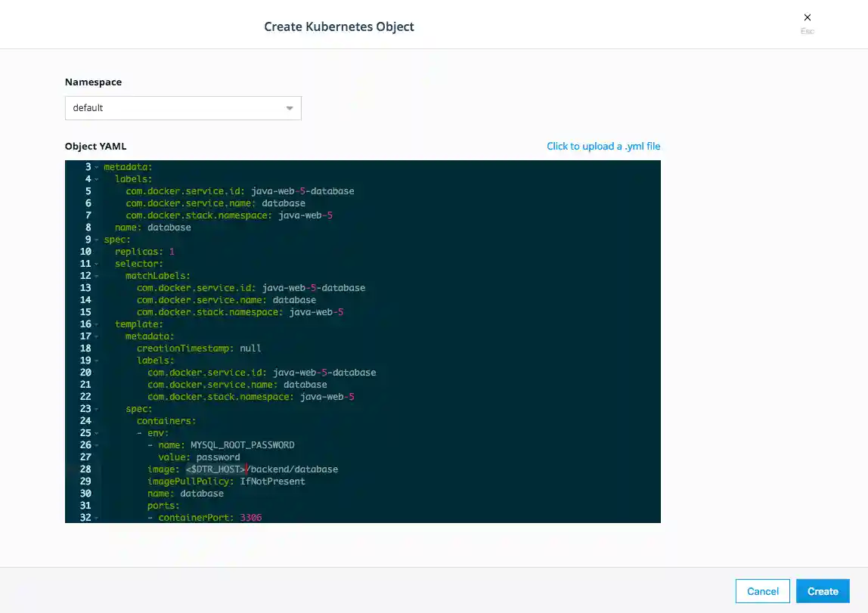Click the blue Create button

click(823, 591)
